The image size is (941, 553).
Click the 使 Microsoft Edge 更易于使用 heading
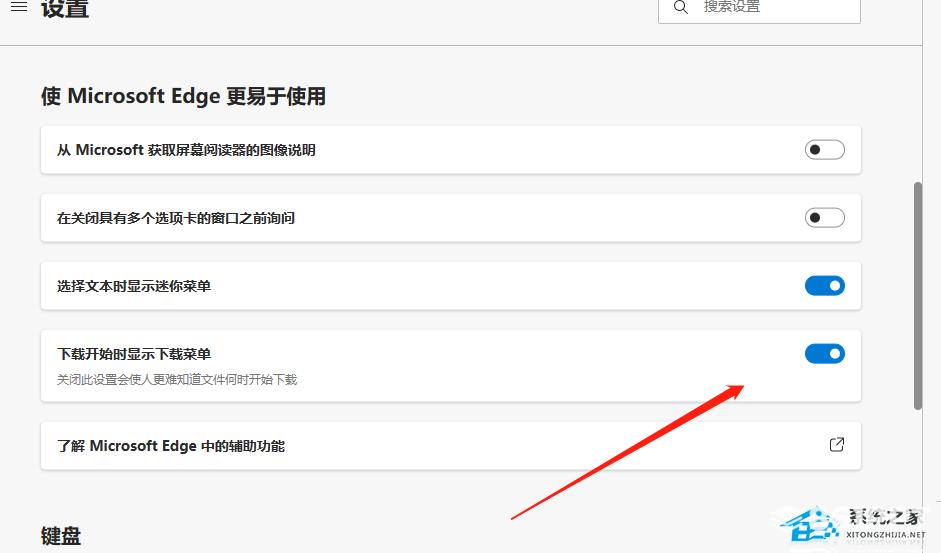pyautogui.click(x=183, y=96)
